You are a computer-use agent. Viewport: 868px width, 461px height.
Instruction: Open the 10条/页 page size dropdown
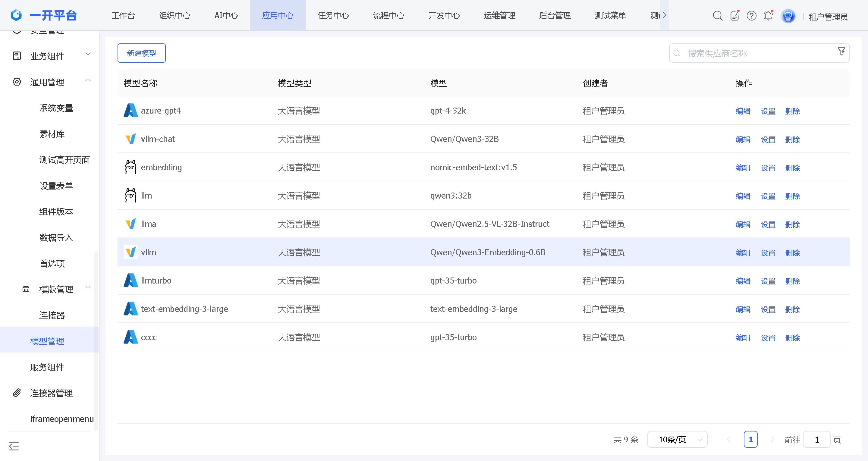click(677, 439)
